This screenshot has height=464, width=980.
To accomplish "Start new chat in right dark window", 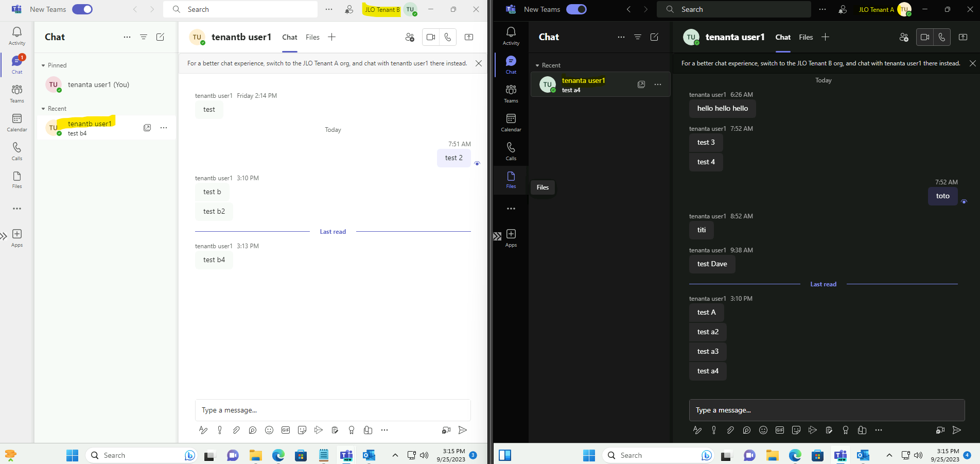I will click(x=654, y=37).
